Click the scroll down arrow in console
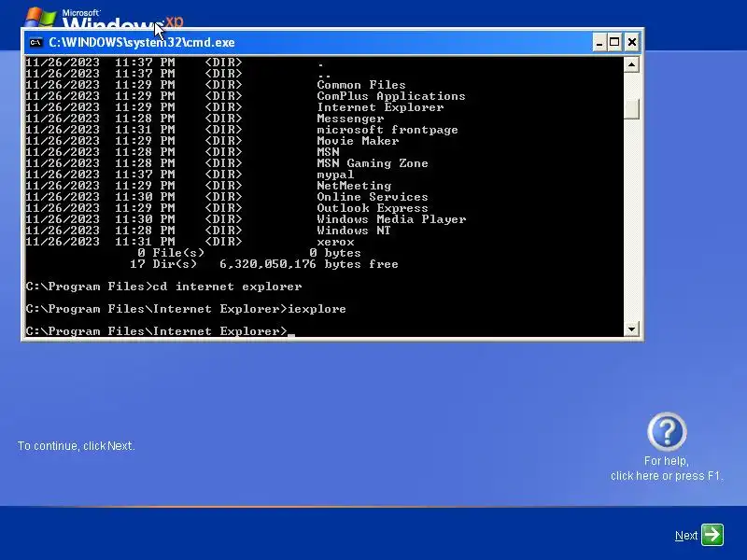The image size is (747, 560). click(631, 329)
